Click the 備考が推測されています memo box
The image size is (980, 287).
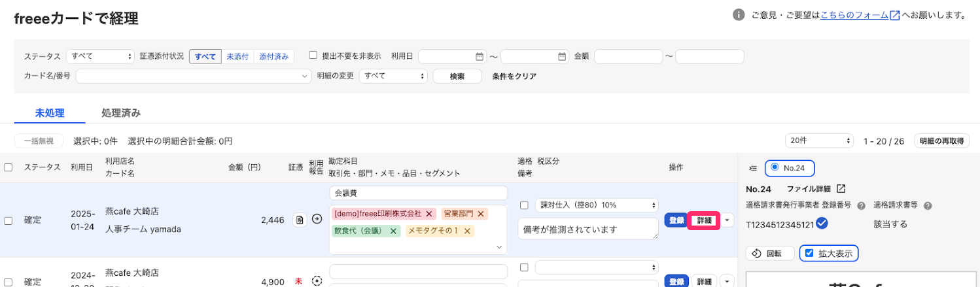(x=588, y=228)
